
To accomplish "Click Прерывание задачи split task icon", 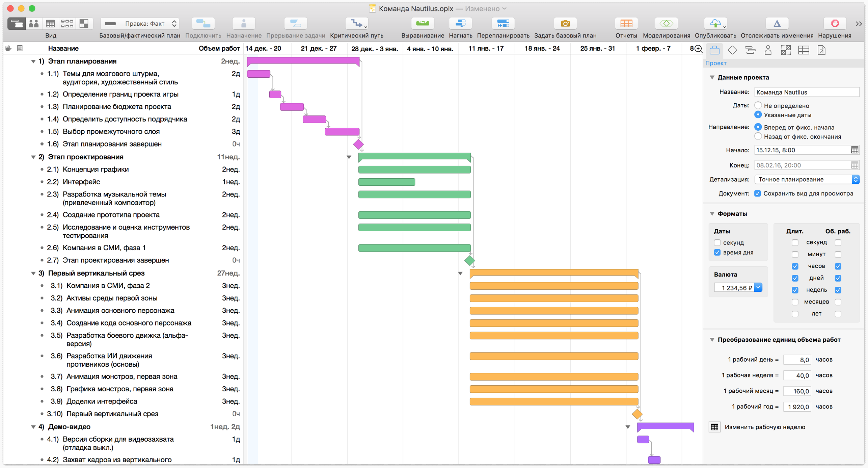I will tap(296, 24).
